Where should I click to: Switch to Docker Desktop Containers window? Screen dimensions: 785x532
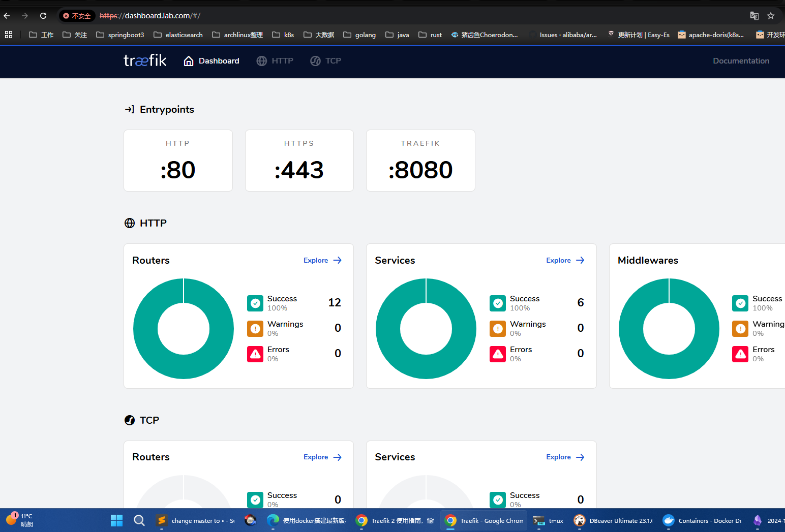(x=703, y=520)
